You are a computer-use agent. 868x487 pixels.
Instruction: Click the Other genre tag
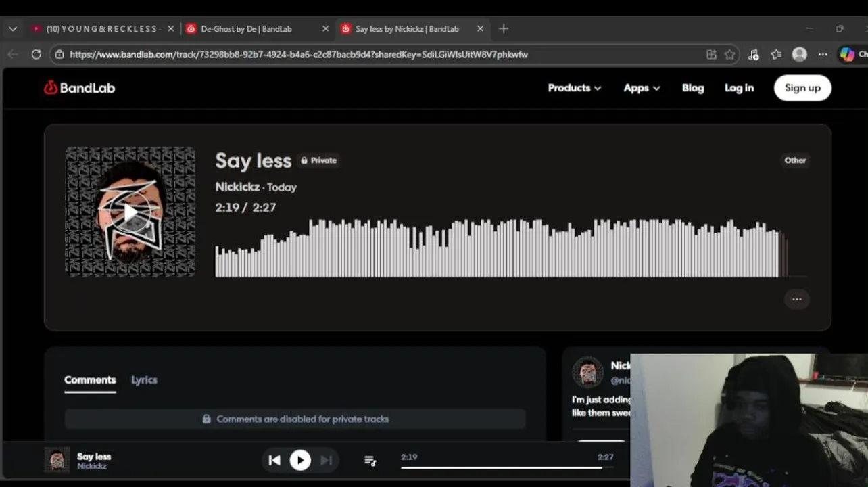pos(795,160)
